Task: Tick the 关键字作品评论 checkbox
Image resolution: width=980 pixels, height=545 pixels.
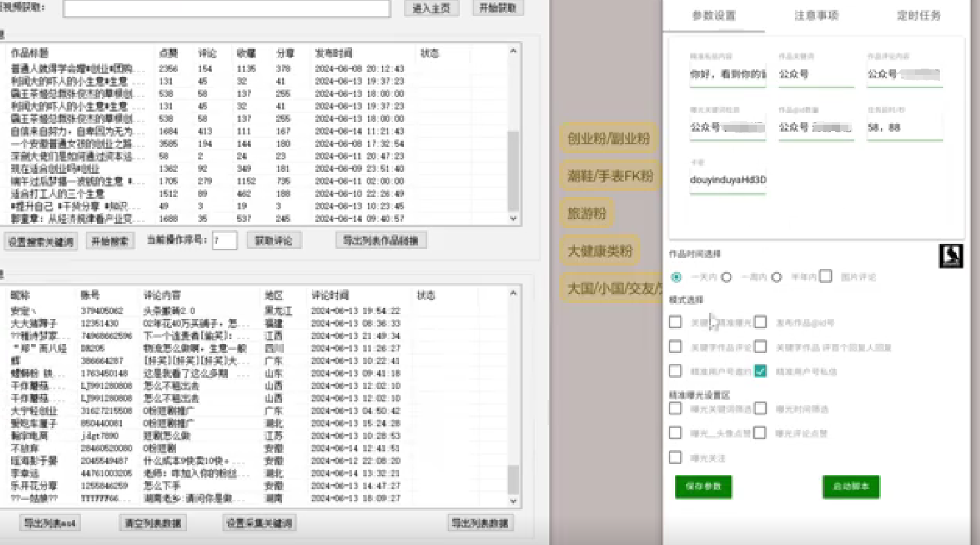Action: click(675, 347)
